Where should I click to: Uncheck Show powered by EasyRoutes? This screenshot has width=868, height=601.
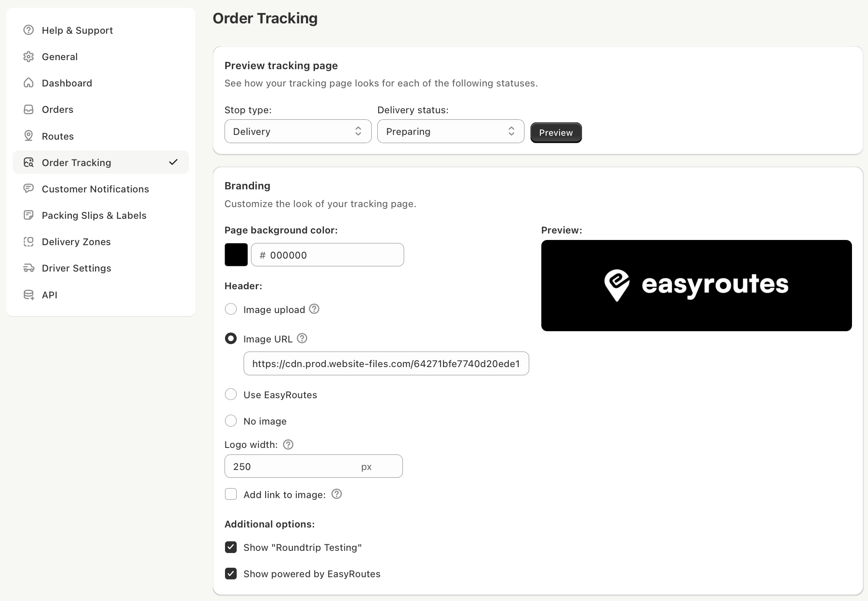click(231, 574)
